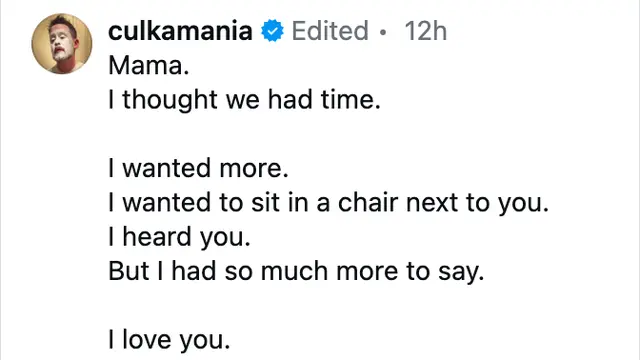Click the dot separator before 12h
This screenshot has width=640, height=360.
382,32
